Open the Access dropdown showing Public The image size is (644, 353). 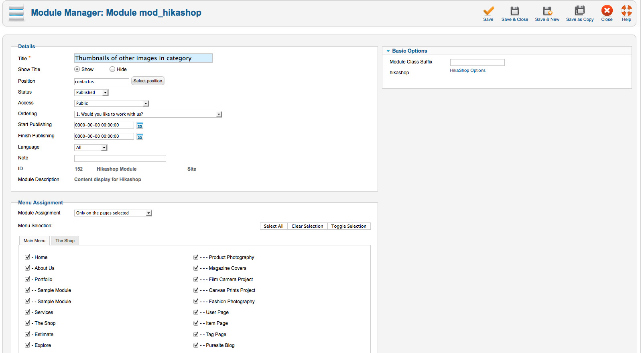click(112, 103)
